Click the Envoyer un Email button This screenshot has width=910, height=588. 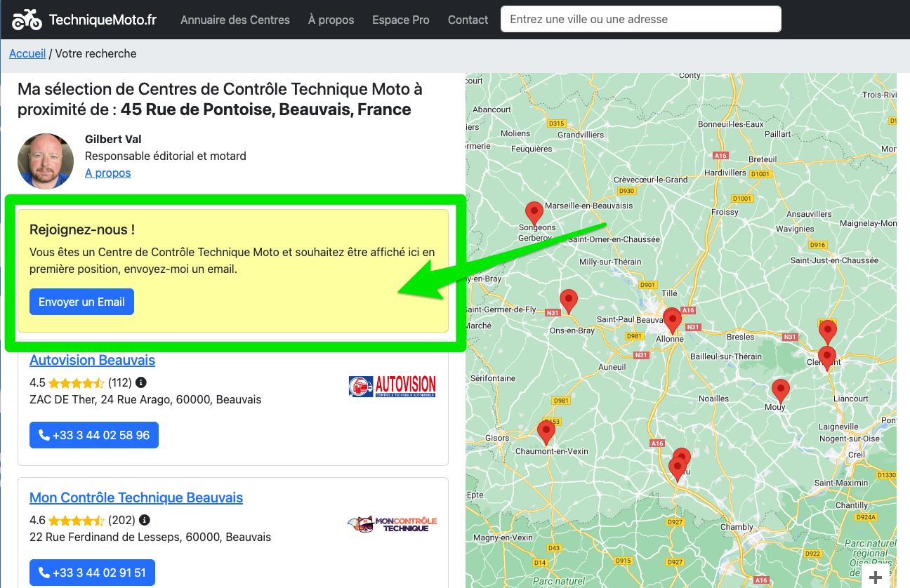[81, 302]
